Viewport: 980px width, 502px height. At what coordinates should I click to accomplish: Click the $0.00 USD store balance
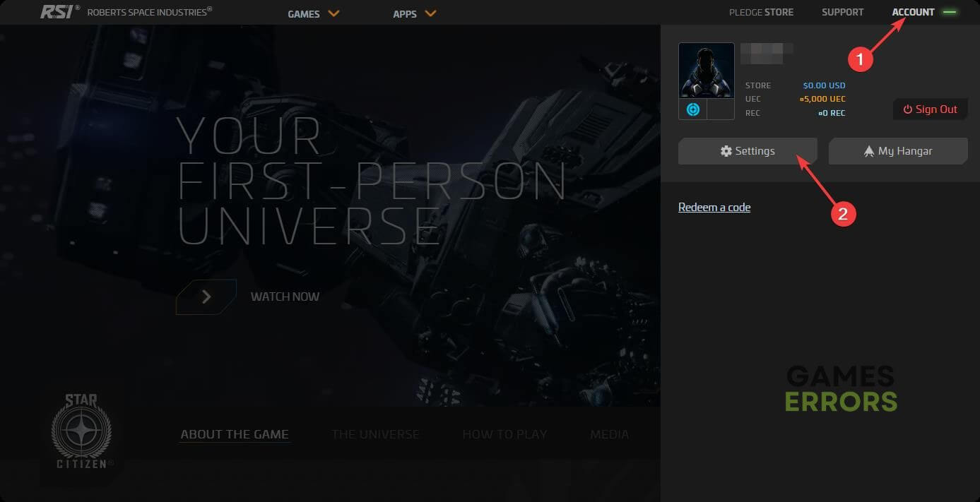click(x=824, y=85)
